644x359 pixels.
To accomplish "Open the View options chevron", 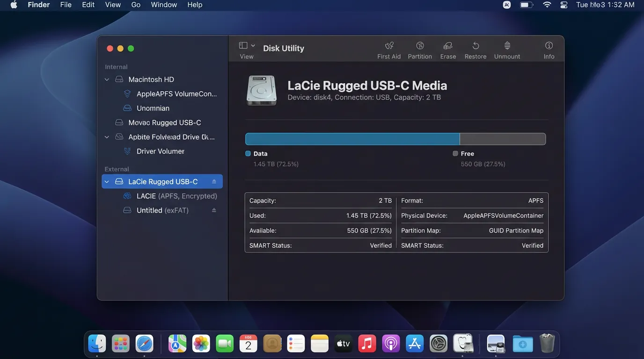I will (253, 45).
